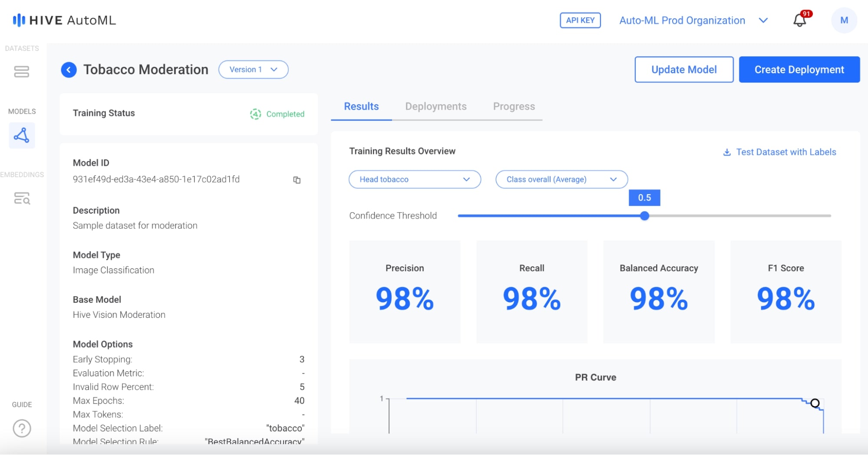
Task: Click the download icon beside Test Dataset
Action: pyautogui.click(x=727, y=152)
